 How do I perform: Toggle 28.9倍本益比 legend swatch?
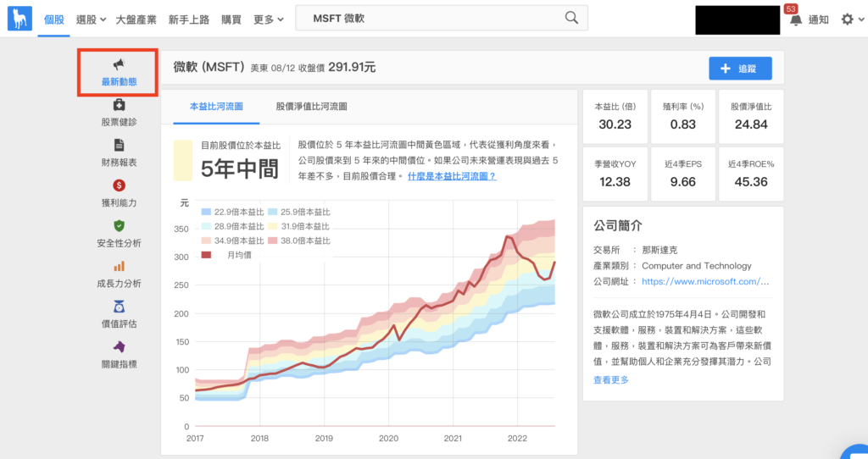[206, 226]
